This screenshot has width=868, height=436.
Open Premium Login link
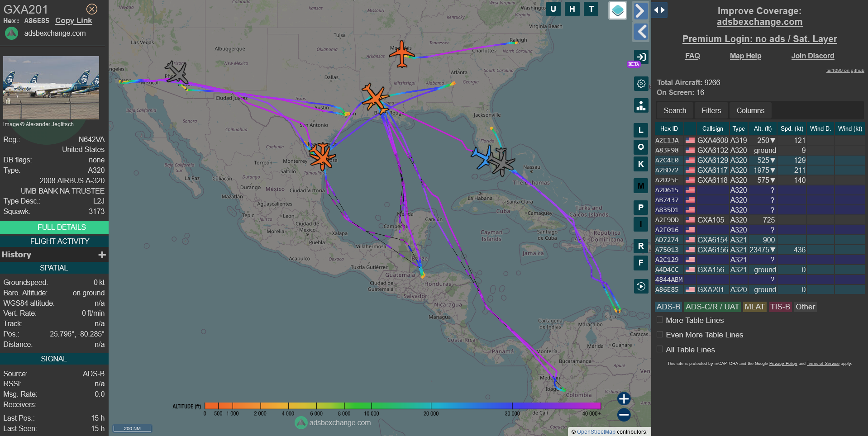759,39
